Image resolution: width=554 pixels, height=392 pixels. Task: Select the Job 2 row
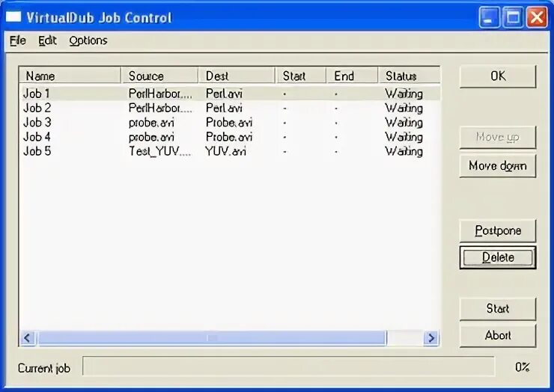[230, 108]
